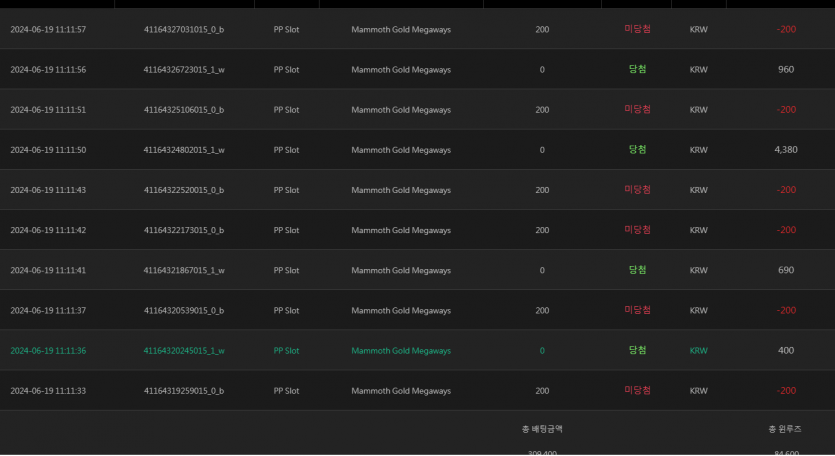Image resolution: width=835 pixels, height=456 pixels.
Task: Click bet amount 0 in the 11:11:56 row
Action: [x=542, y=70]
